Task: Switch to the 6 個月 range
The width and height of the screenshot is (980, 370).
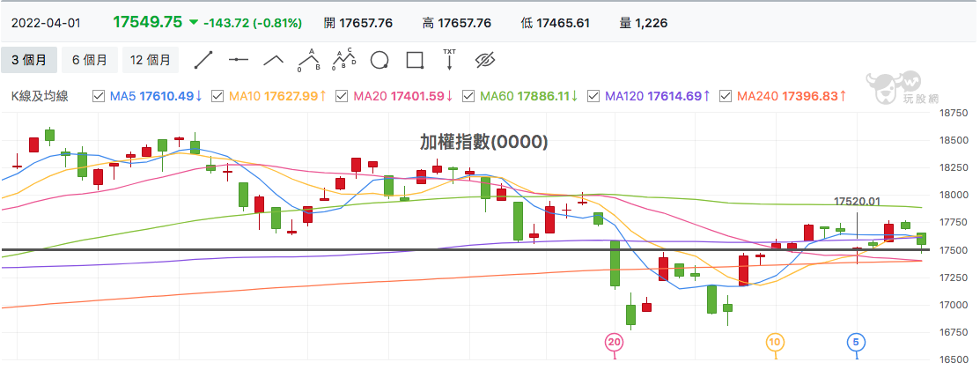Action: click(x=90, y=60)
